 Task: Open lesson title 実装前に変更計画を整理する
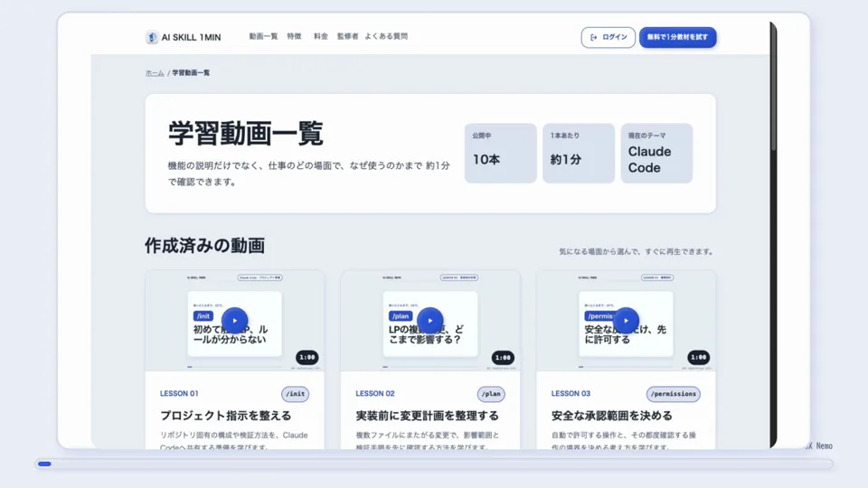coord(427,416)
